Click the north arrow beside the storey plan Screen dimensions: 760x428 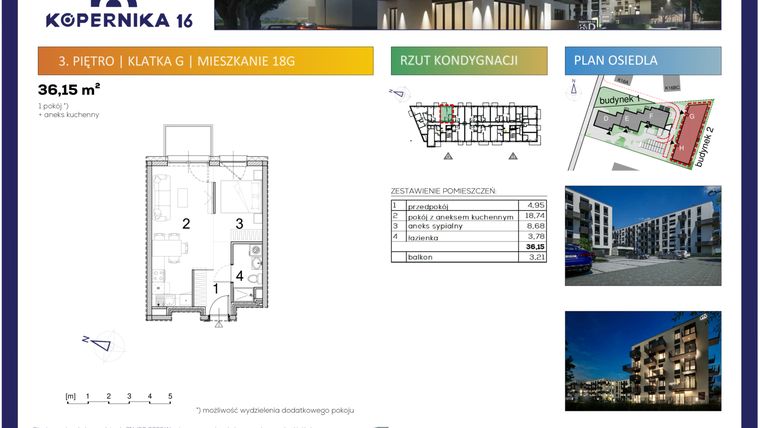click(397, 95)
